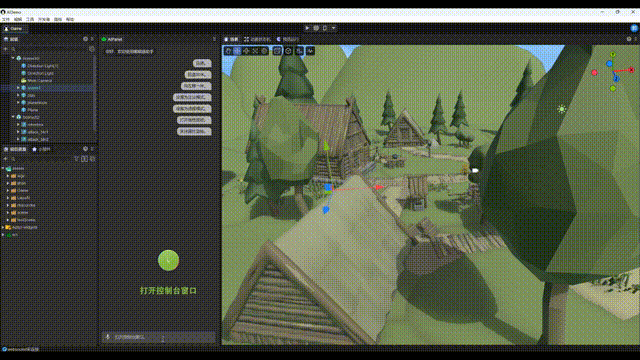Select the Main Camera tree item
Viewport: 640px width, 360px height.
pyautogui.click(x=40, y=80)
